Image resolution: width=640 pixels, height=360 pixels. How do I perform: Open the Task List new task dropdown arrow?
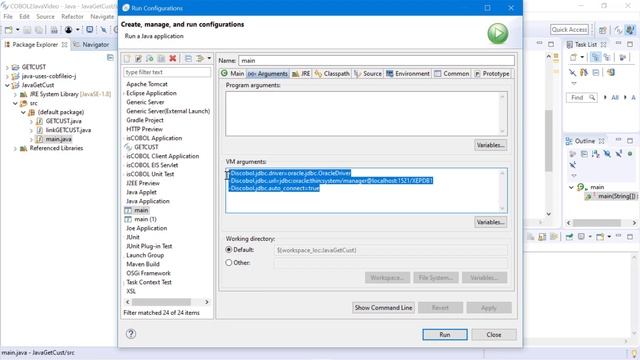(x=582, y=58)
